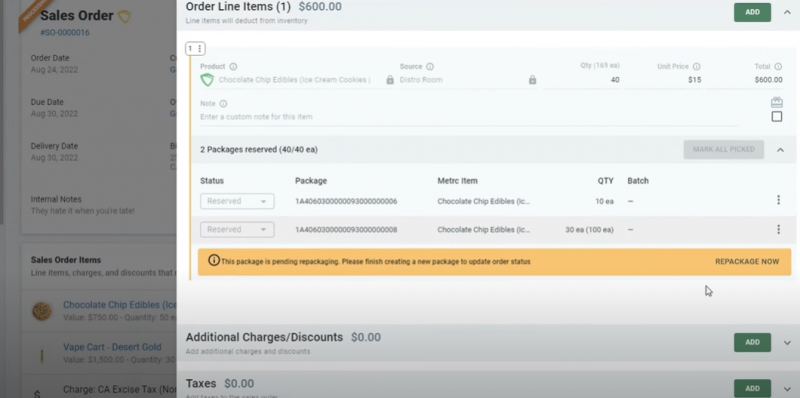Click the Source info icon
The width and height of the screenshot is (800, 398).
pos(430,66)
